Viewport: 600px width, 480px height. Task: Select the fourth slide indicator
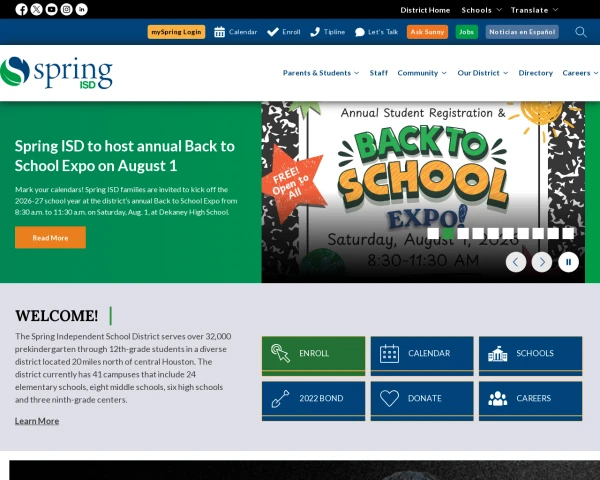point(478,233)
